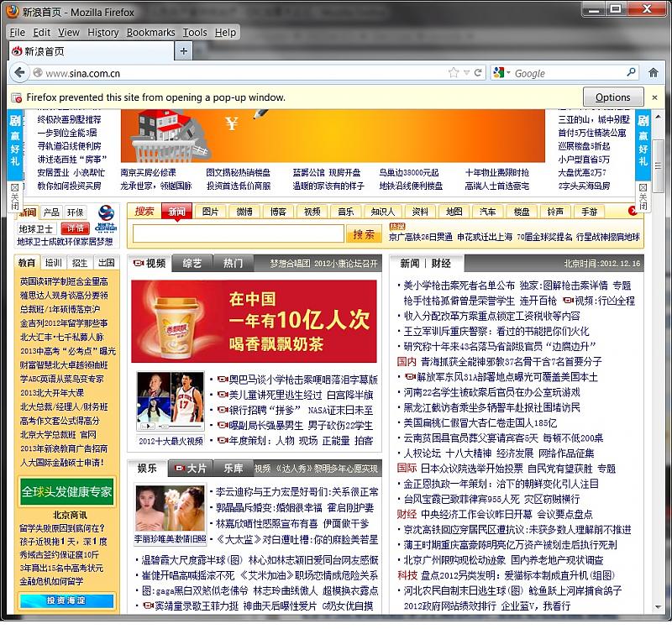The height and width of the screenshot is (629, 672).
Task: Click the blue 投资海淀 button
Action: coord(66,600)
